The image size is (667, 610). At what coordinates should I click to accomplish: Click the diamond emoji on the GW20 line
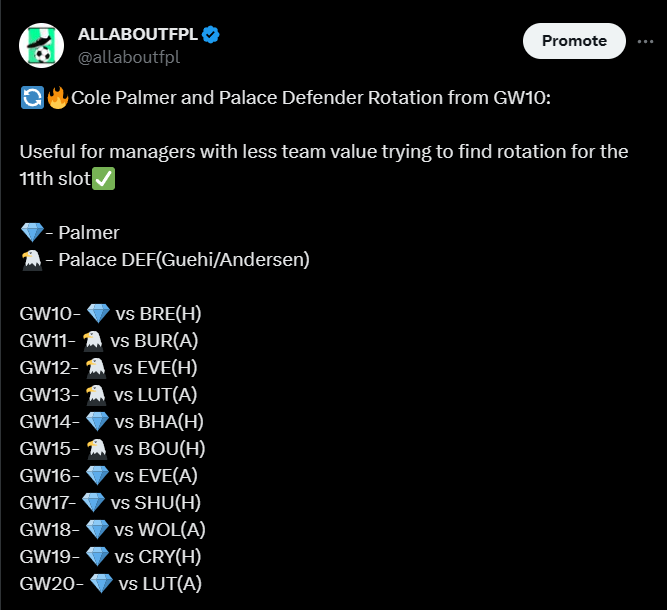[101, 583]
